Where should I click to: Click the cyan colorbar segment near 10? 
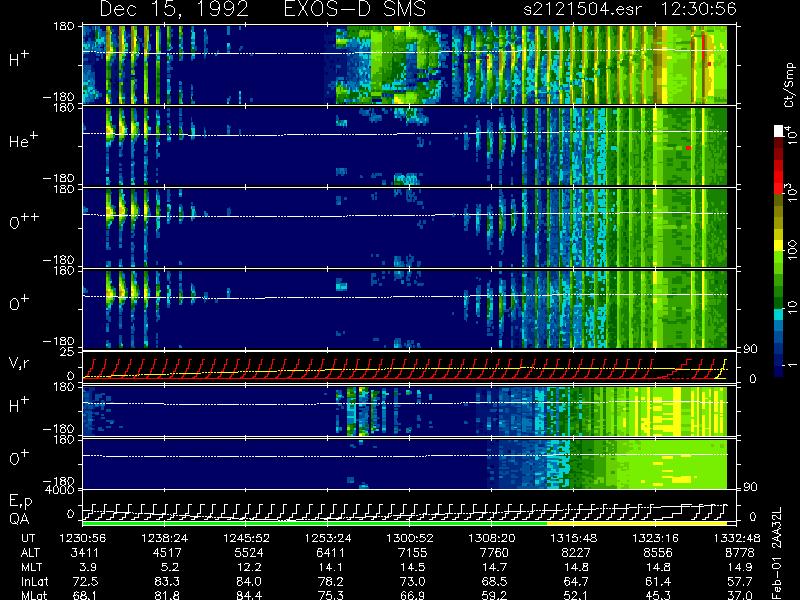tap(779, 313)
